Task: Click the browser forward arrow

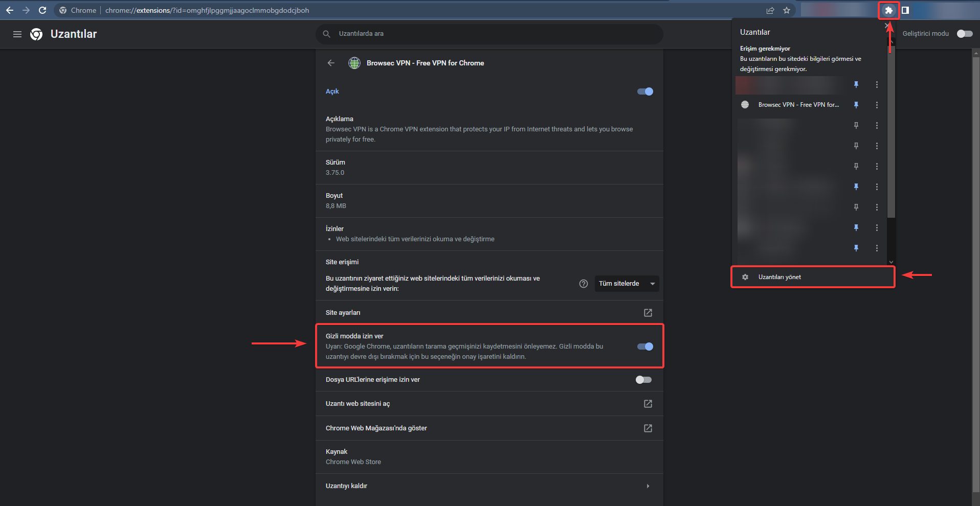Action: (26, 10)
